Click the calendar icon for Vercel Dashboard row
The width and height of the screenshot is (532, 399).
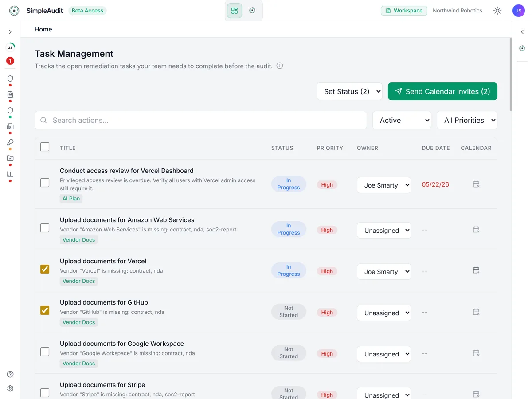coord(476,184)
